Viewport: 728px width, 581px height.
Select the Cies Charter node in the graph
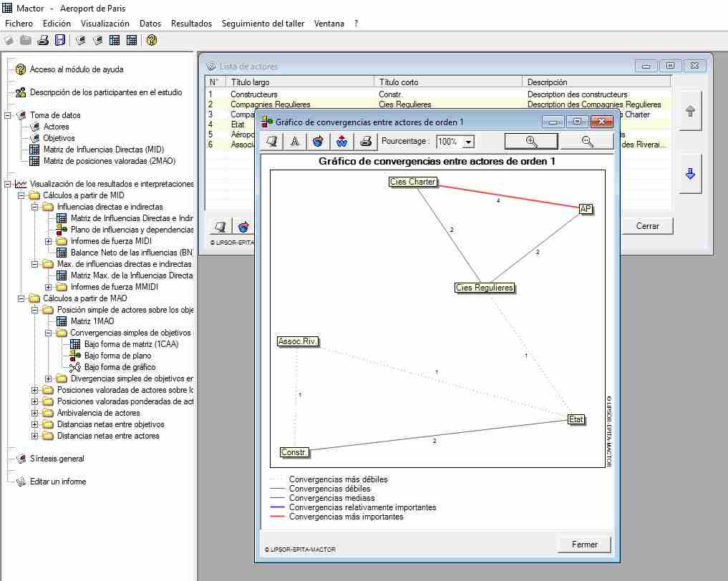(x=413, y=182)
